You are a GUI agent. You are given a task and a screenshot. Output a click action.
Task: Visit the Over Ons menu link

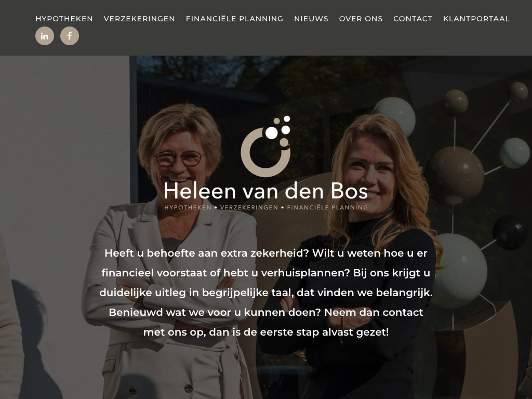[x=361, y=19]
